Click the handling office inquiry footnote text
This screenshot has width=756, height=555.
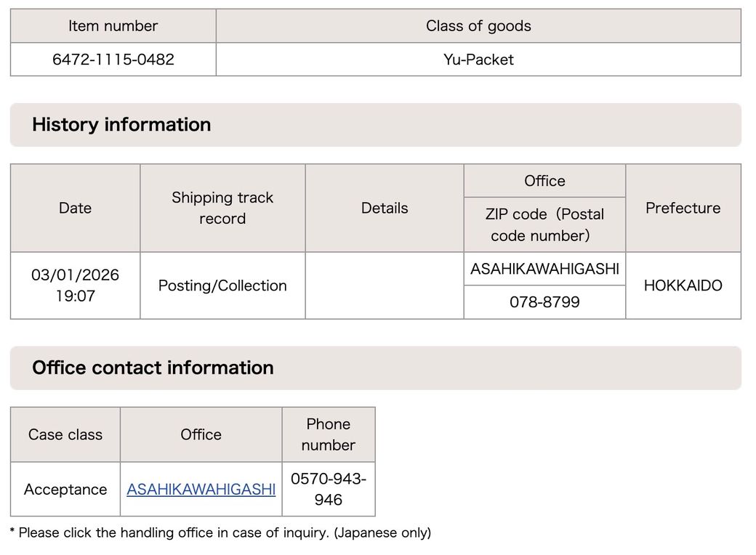(220, 533)
